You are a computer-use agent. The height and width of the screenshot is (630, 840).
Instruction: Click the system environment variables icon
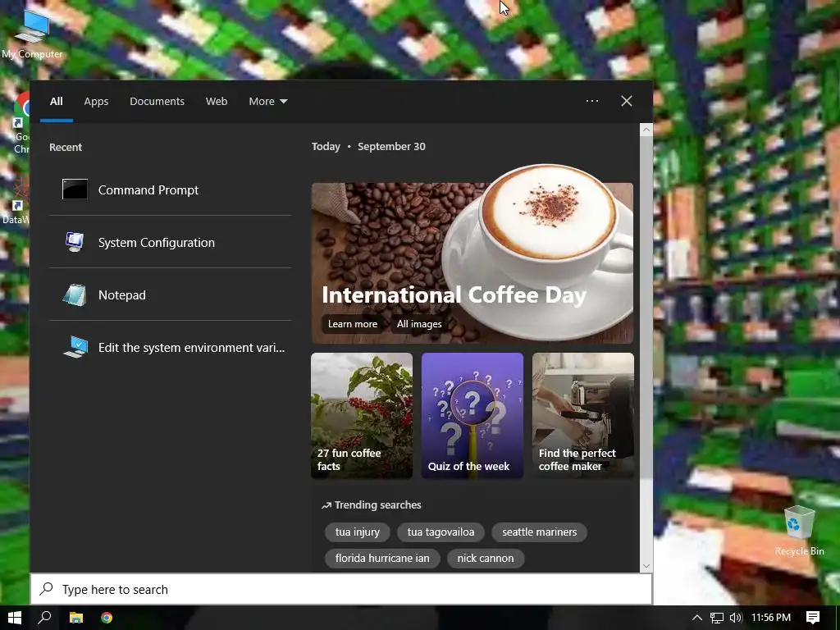click(75, 347)
